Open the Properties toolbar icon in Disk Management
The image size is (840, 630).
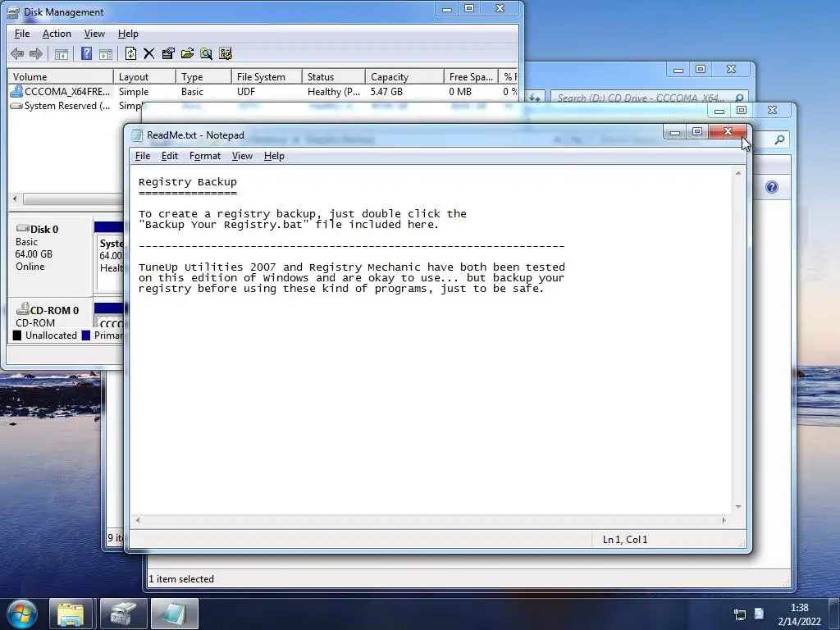pos(168,53)
